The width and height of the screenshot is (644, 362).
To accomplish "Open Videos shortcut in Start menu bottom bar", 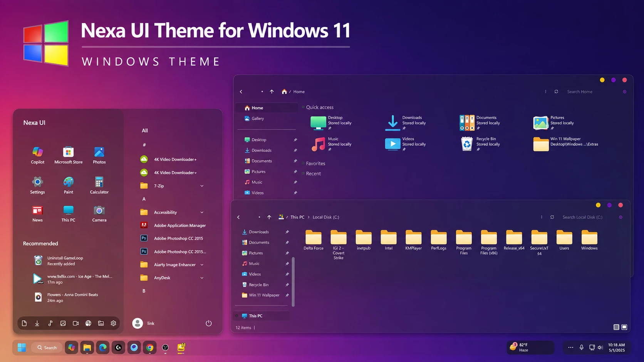I will point(75,323).
